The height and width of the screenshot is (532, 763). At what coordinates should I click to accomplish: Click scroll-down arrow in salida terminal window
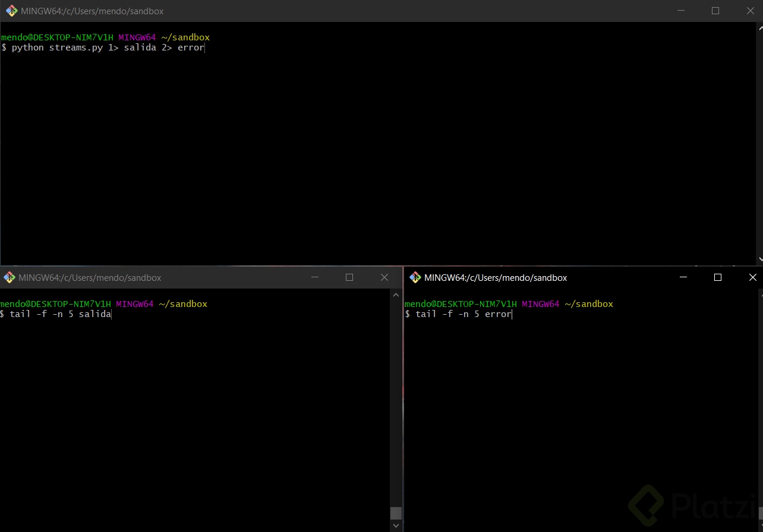pyautogui.click(x=396, y=525)
